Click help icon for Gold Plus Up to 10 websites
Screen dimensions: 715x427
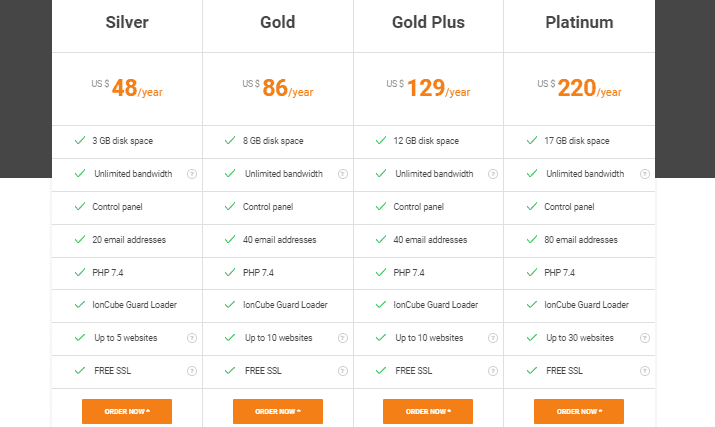(493, 338)
